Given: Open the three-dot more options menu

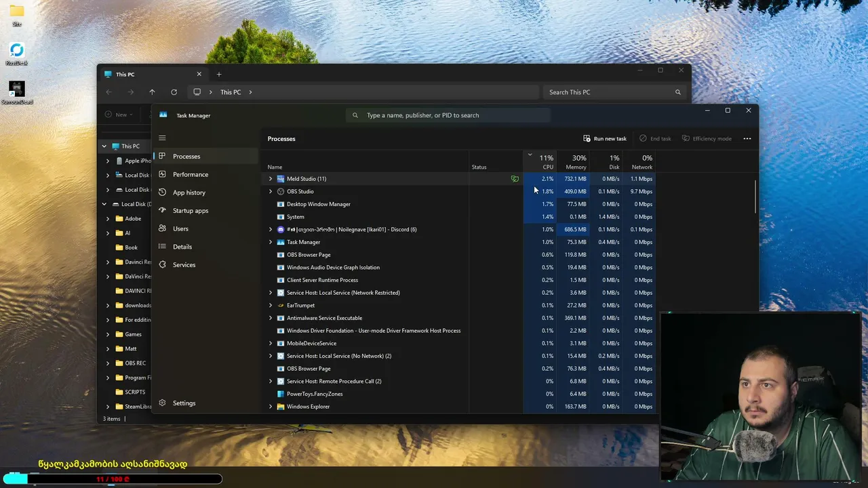Looking at the screenshot, I should [x=747, y=138].
